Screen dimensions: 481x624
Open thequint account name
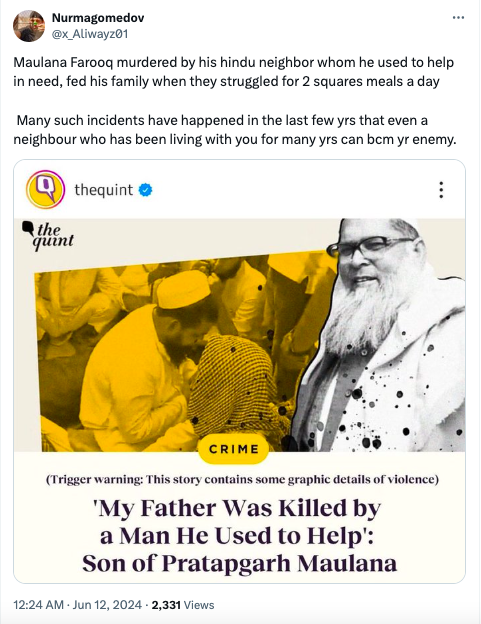(103, 190)
